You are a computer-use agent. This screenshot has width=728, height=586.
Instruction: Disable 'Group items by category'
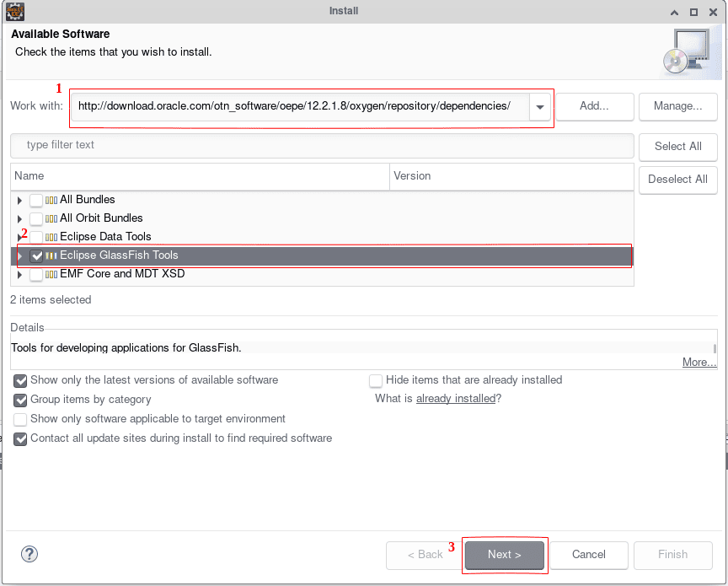(19, 400)
